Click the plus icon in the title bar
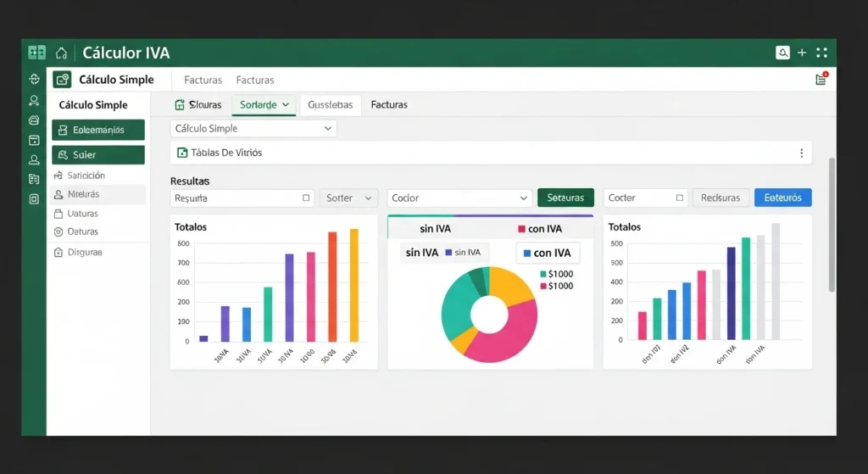 (x=802, y=53)
